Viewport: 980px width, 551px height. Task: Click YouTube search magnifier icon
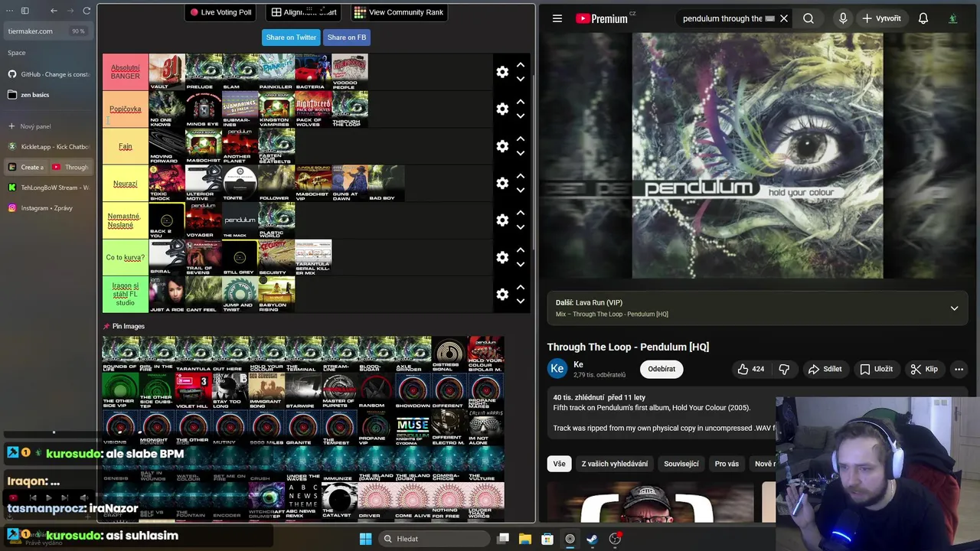pyautogui.click(x=808, y=18)
